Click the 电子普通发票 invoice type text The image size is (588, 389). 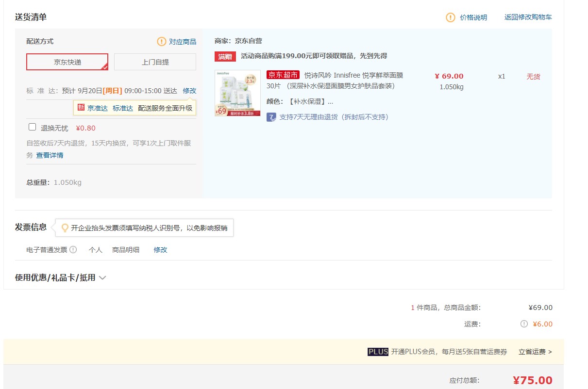[47, 250]
